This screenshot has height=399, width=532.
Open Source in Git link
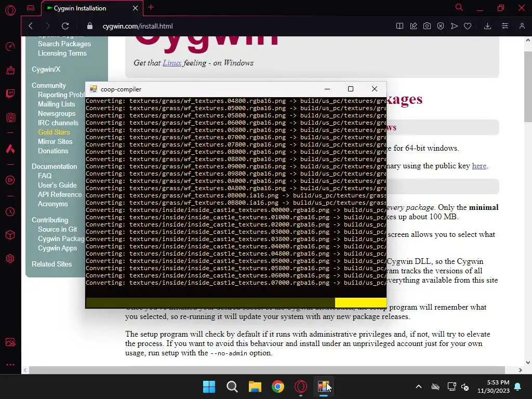click(57, 229)
